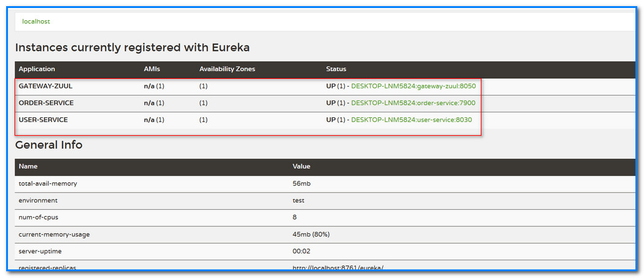This screenshot has width=644, height=278.
Task: Click the UP (1) status for USER-SERVICE
Action: 336,120
